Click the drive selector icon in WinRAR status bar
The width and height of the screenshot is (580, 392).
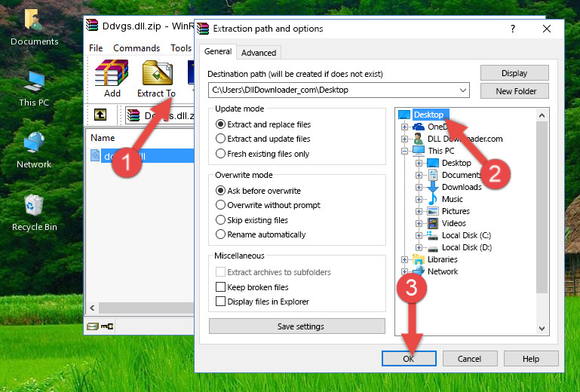coord(93,326)
